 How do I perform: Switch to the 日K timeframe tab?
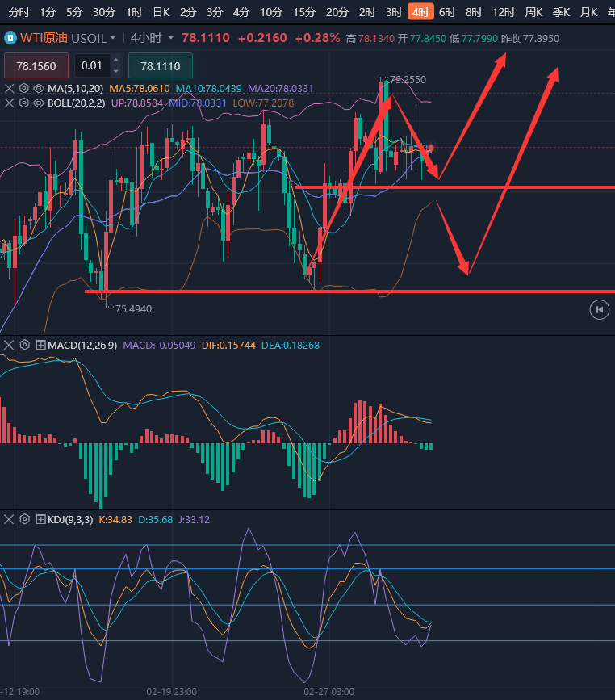click(161, 12)
